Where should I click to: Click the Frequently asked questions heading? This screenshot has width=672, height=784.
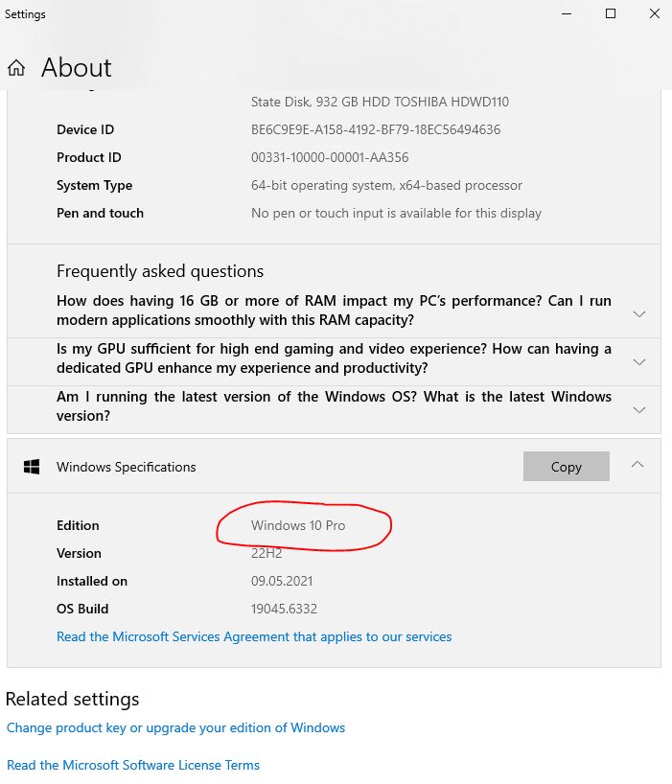tap(160, 271)
